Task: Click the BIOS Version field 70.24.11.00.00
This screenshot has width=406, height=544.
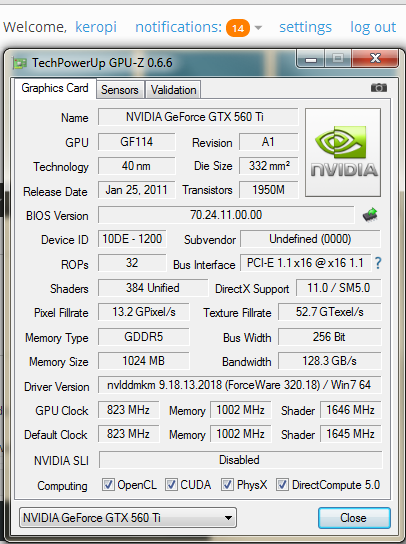Action: [x=226, y=215]
